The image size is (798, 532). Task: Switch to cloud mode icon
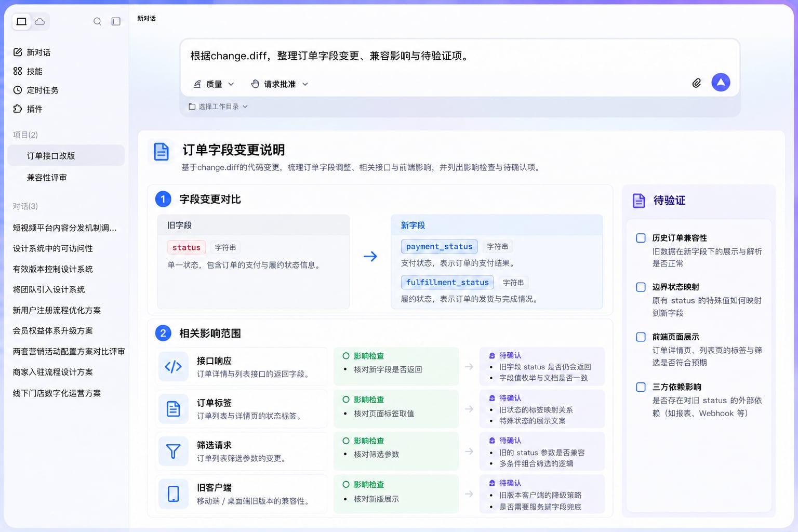(x=39, y=21)
